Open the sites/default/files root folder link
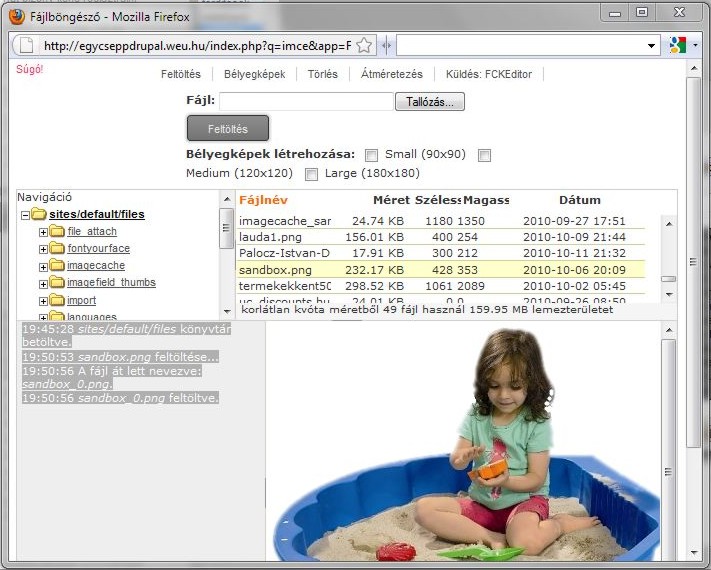This screenshot has width=711, height=570. point(97,214)
